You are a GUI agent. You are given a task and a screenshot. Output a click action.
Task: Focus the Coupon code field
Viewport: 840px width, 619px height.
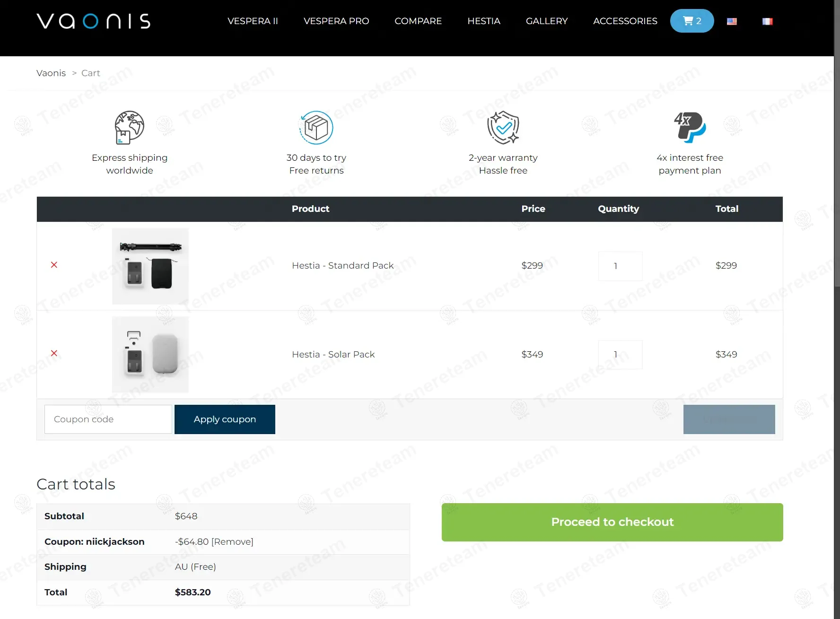(x=108, y=419)
